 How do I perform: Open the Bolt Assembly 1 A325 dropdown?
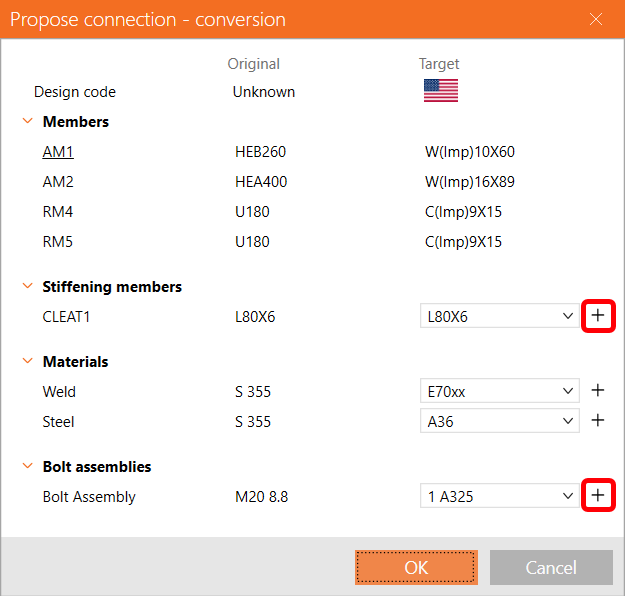pyautogui.click(x=499, y=496)
